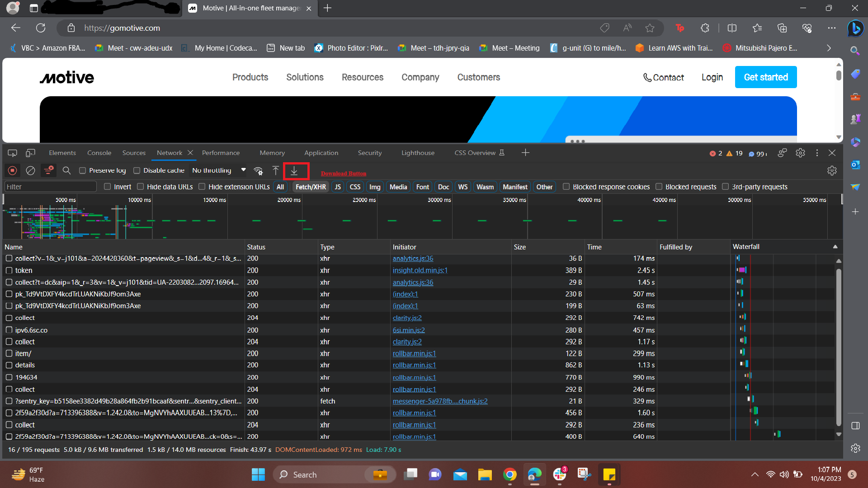Click the export HAR download icon
This screenshot has width=868, height=488.
[x=294, y=171]
